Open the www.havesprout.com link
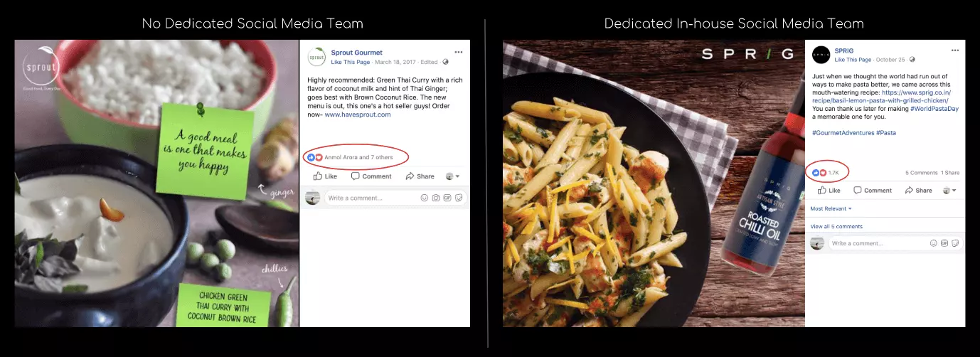 tap(358, 114)
